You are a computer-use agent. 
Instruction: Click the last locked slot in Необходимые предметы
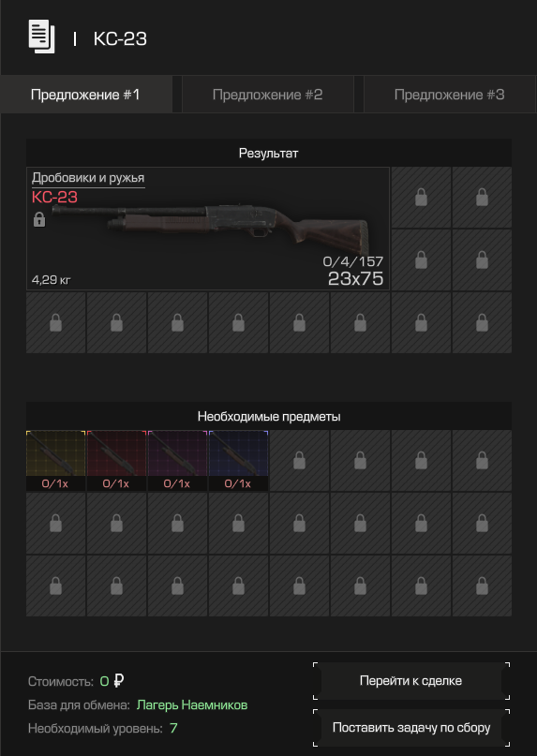(482, 586)
